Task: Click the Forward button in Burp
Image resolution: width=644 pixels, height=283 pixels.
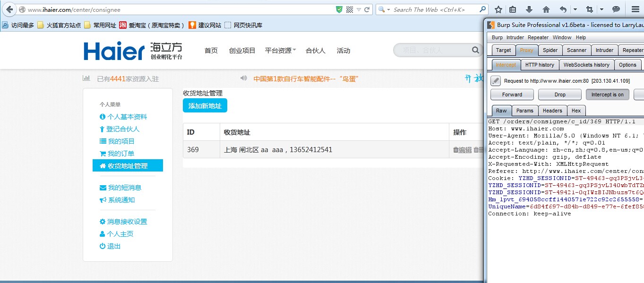Action: click(x=512, y=94)
